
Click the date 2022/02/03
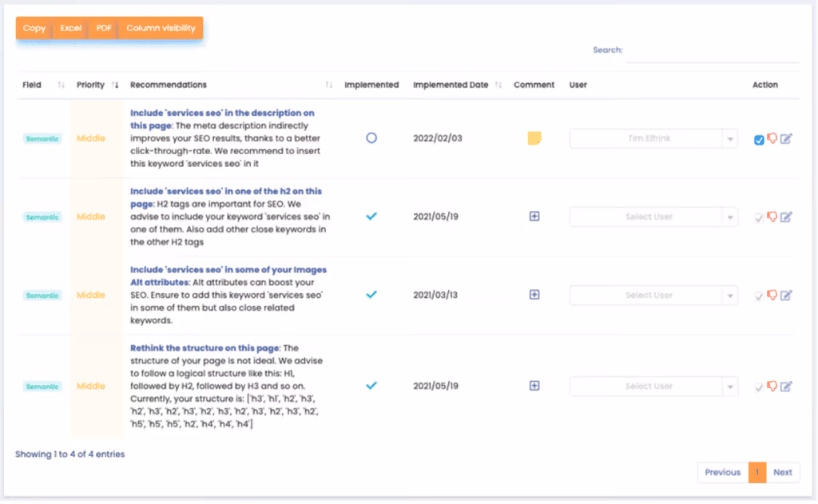point(438,138)
